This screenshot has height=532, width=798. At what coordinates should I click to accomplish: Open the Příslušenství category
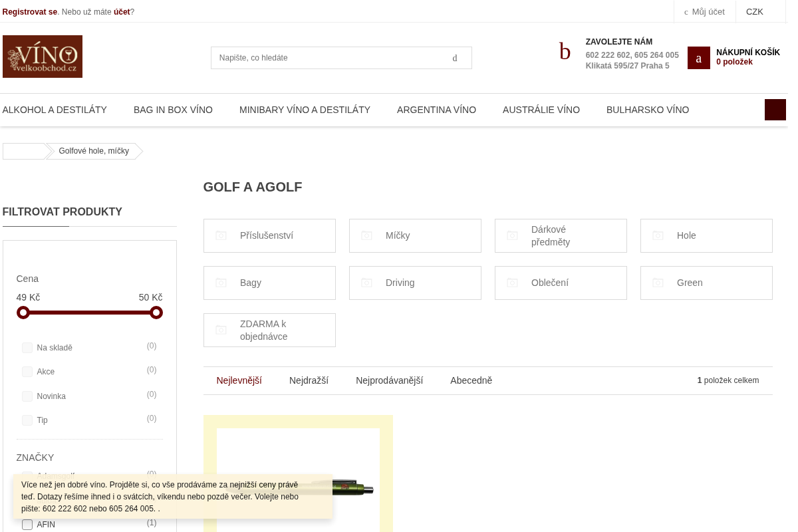point(269,235)
